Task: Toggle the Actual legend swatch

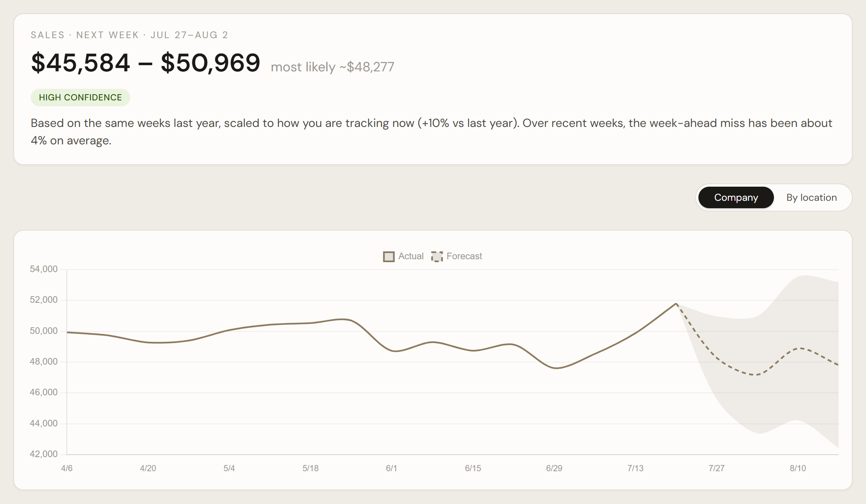Action: click(x=389, y=256)
